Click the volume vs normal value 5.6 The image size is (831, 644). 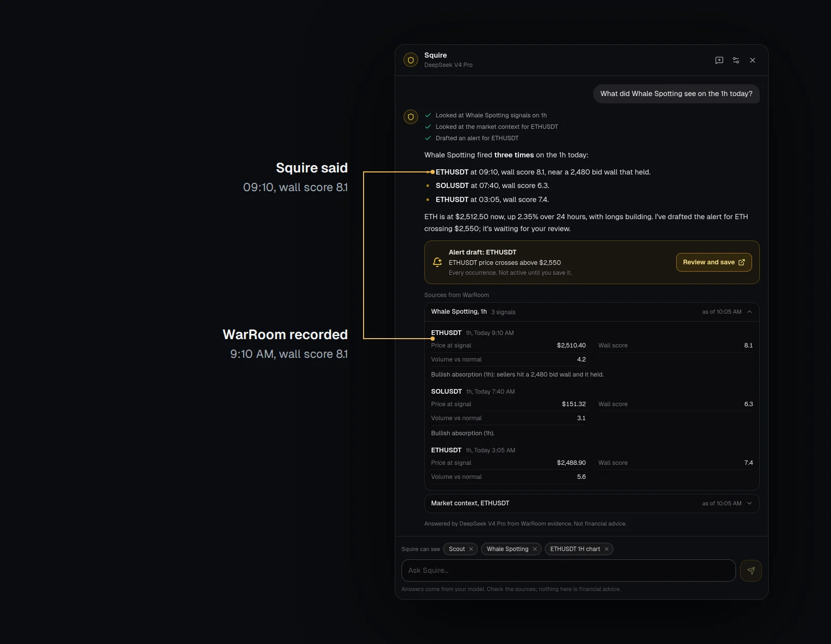point(581,477)
